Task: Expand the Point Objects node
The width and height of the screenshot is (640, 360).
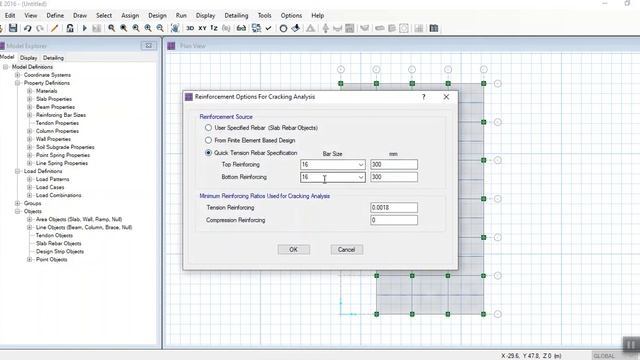Action: 29,260
